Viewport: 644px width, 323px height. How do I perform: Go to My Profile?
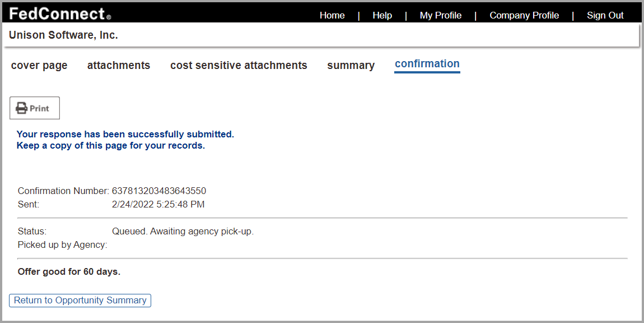[x=441, y=16]
